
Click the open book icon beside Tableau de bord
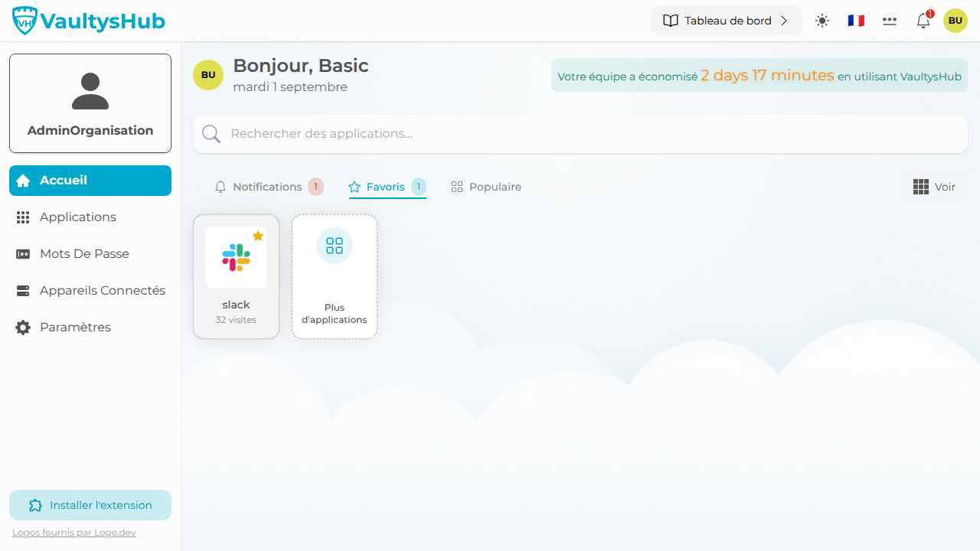click(671, 21)
